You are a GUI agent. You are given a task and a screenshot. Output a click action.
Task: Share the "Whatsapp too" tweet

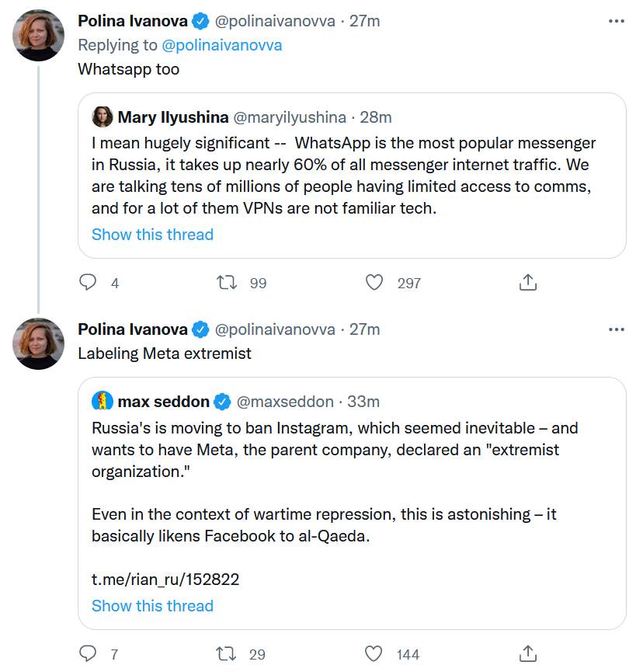click(x=527, y=283)
